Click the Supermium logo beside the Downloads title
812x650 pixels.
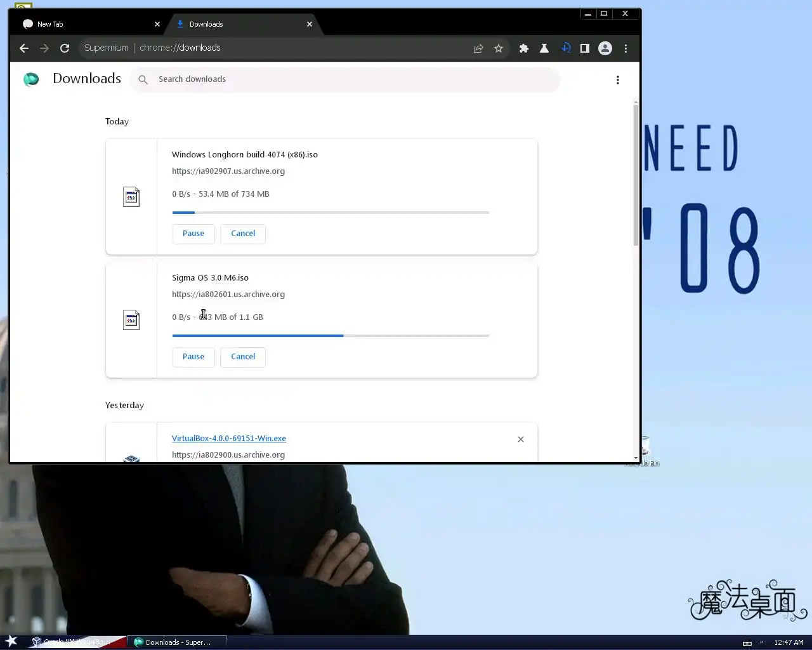(x=31, y=79)
